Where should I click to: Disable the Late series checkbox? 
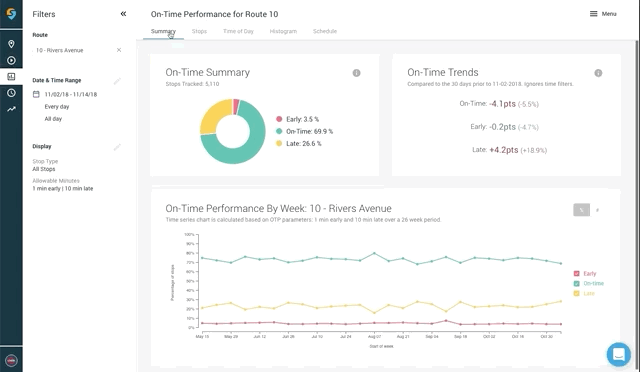click(x=576, y=293)
